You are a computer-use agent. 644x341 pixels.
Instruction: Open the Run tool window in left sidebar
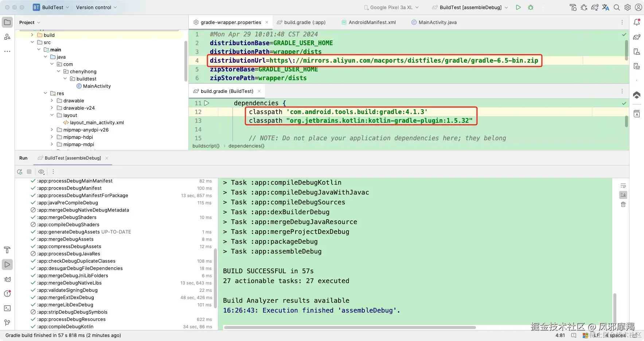point(7,264)
